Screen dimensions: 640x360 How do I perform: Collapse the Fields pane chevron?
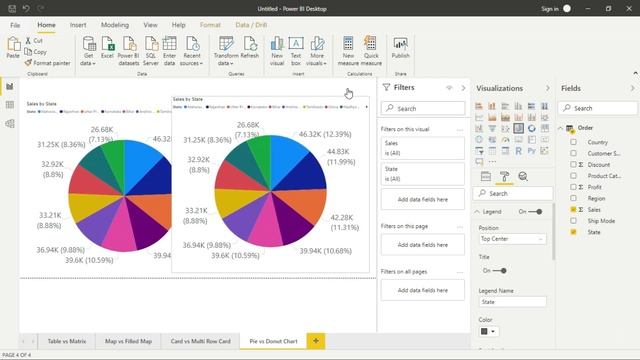pyautogui.click(x=632, y=88)
